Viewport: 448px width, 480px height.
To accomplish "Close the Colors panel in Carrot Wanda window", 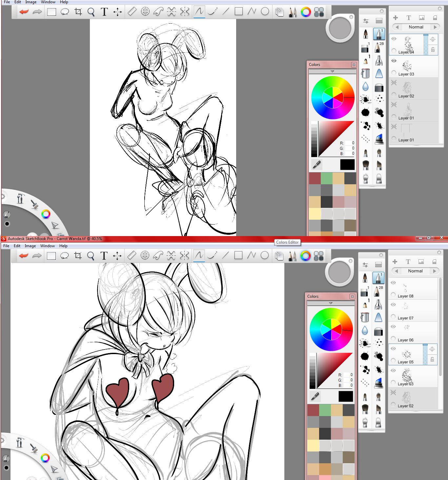I will coord(352,297).
